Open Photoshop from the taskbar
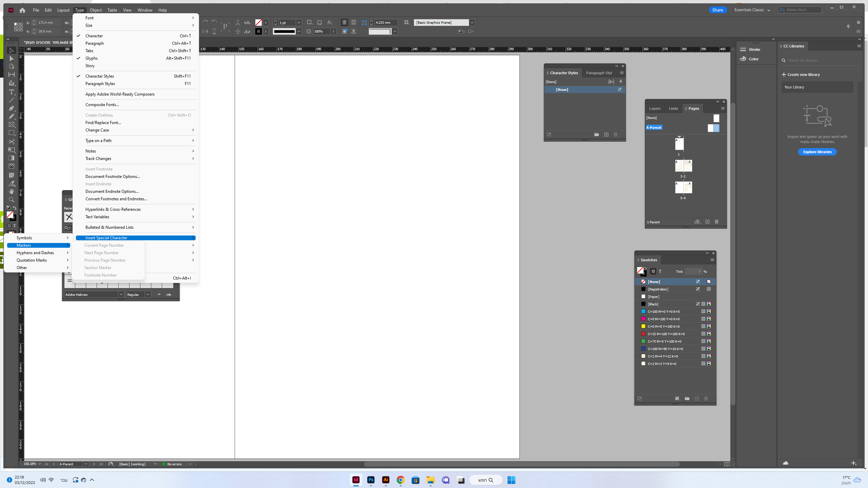The width and height of the screenshot is (868, 488). click(371, 480)
